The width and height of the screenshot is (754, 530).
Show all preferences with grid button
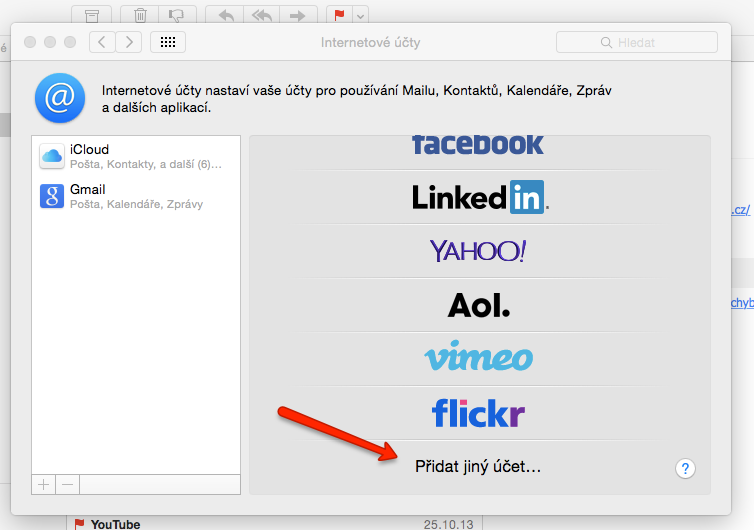[168, 42]
